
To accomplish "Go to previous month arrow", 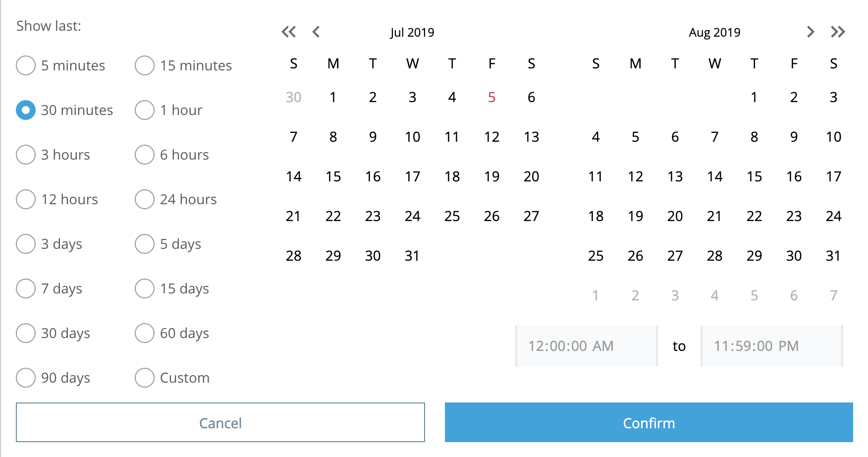I will pos(316,32).
